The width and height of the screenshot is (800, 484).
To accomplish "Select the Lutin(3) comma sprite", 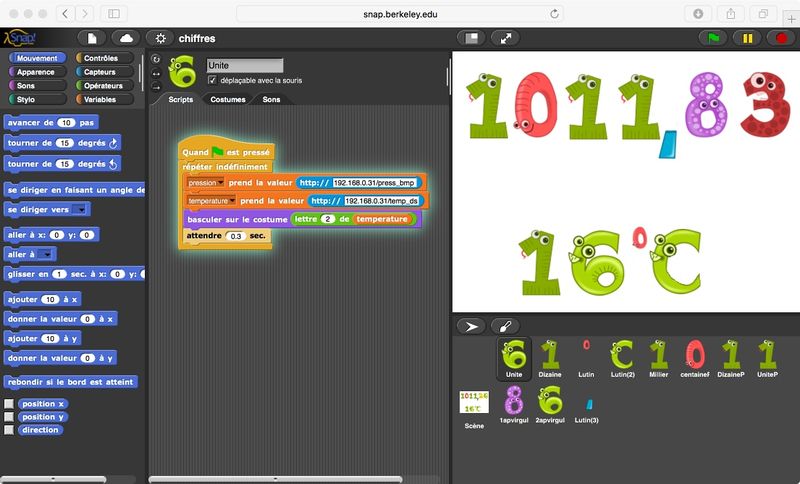I will click(x=586, y=405).
